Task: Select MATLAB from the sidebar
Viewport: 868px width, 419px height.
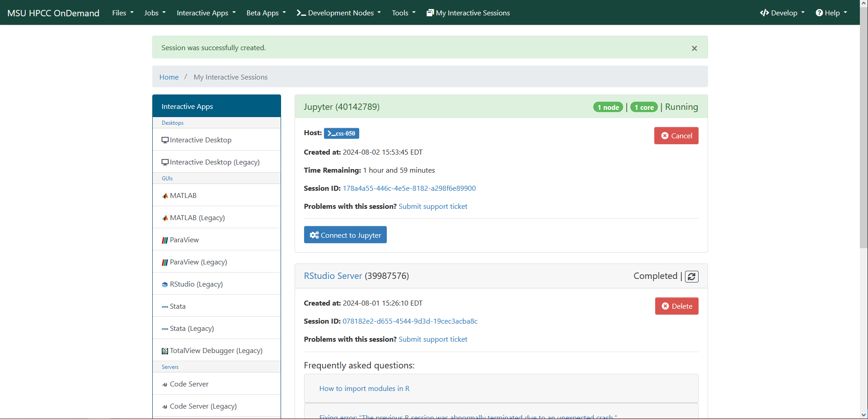Action: click(216, 196)
